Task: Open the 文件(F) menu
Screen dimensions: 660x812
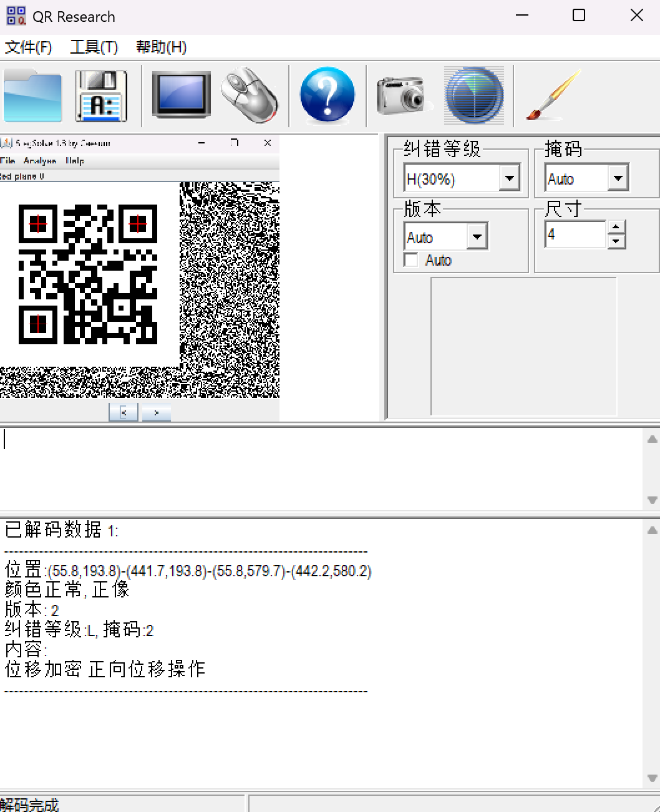Action: 28,47
